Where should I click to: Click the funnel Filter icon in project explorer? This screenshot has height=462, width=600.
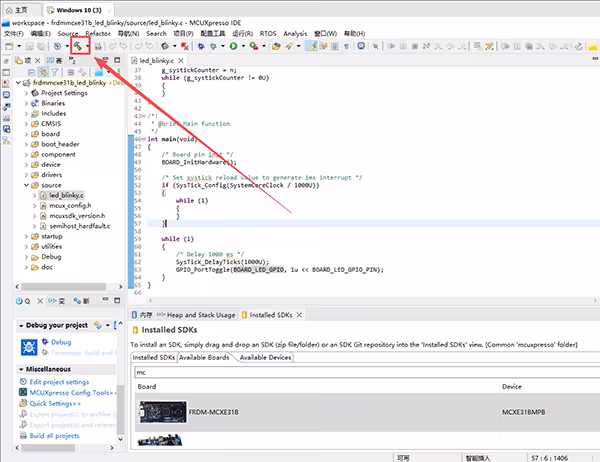[x=55, y=72]
